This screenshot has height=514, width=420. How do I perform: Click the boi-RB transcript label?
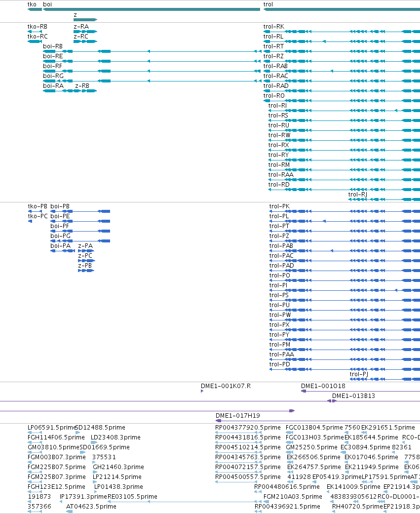(52, 46)
